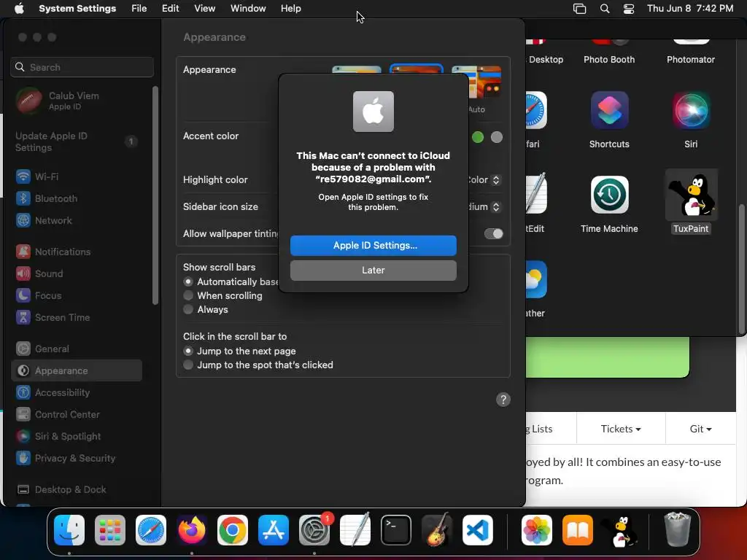Expand Git dropdown in browser page
Viewport: 747px width, 560px height.
point(700,429)
